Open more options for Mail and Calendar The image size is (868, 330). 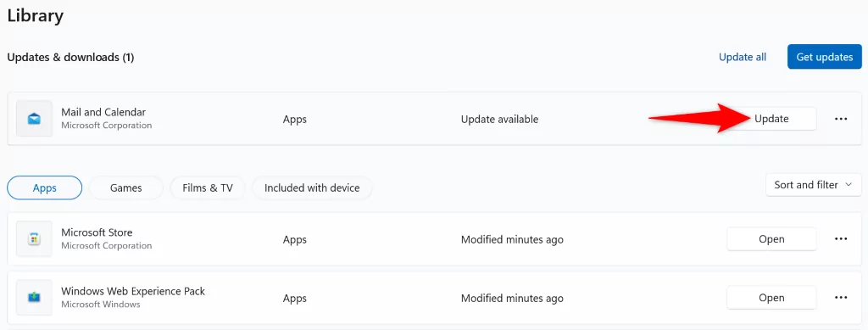pos(841,119)
